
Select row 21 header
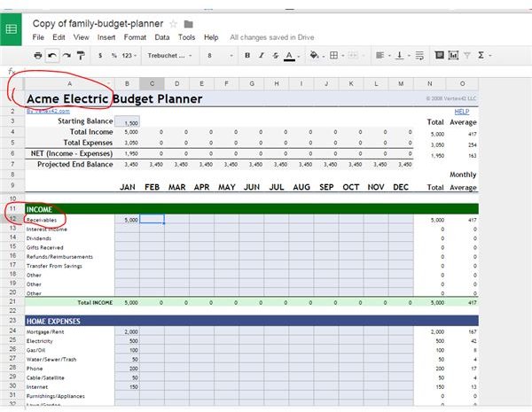12,302
